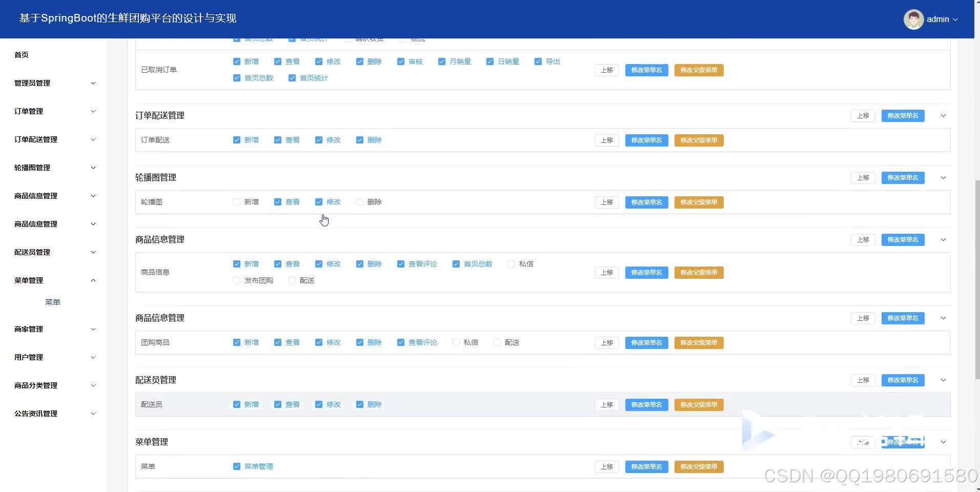Click 修改父级菜单 in the 商品信息 row
Viewport: 980px width, 492px height.
699,273
